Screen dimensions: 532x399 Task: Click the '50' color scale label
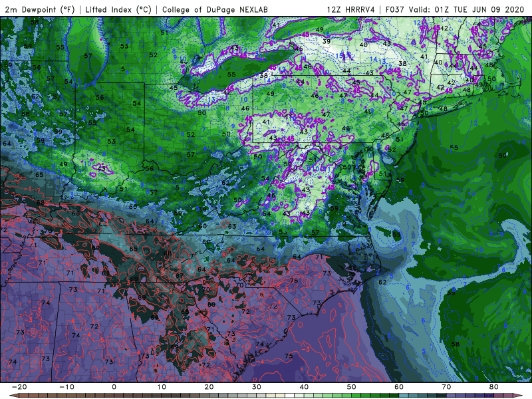[x=352, y=387]
